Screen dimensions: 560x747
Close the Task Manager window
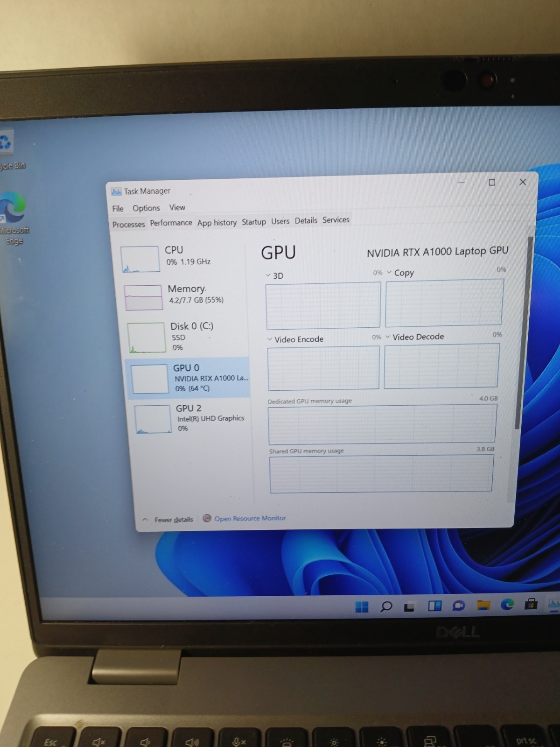click(523, 182)
